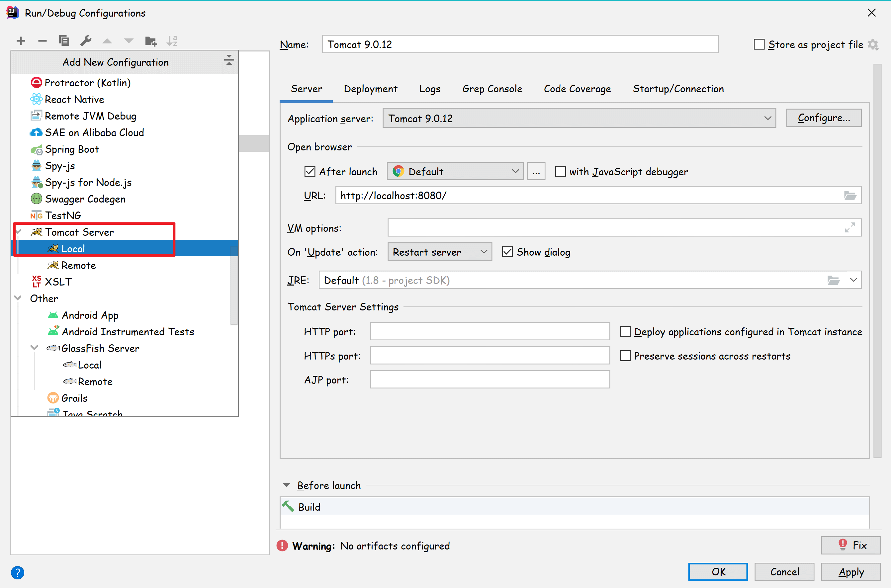Click the Configure... button

[x=824, y=118]
